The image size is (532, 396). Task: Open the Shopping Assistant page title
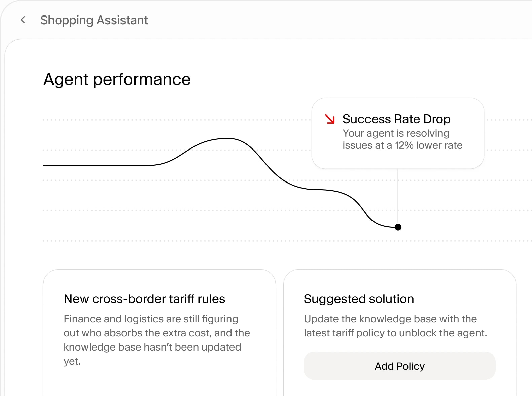pos(94,20)
